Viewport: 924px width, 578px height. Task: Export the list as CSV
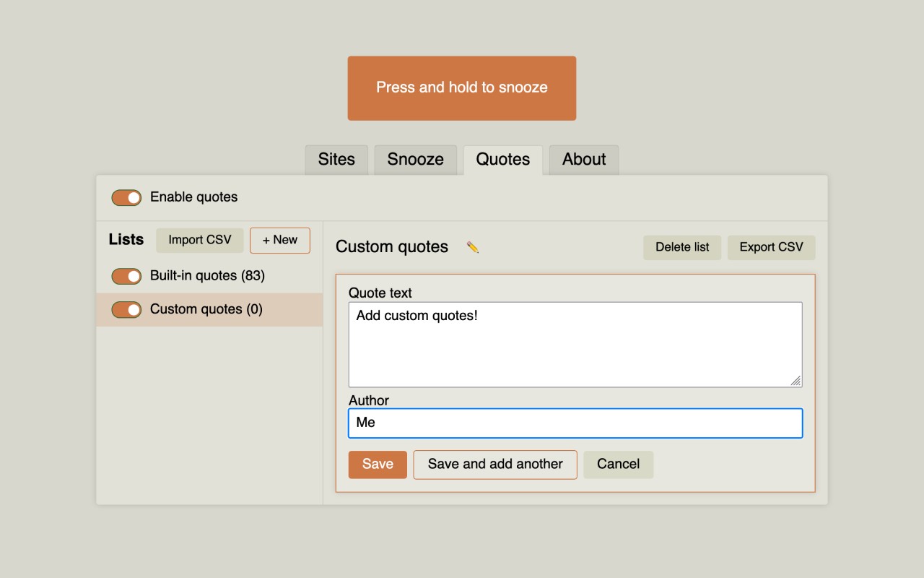click(771, 247)
